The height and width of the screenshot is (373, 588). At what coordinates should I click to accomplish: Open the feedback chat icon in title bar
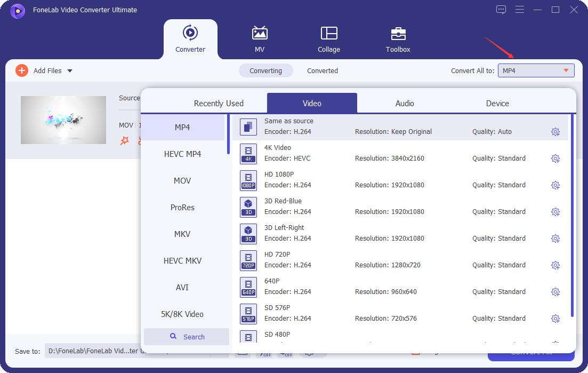501,10
